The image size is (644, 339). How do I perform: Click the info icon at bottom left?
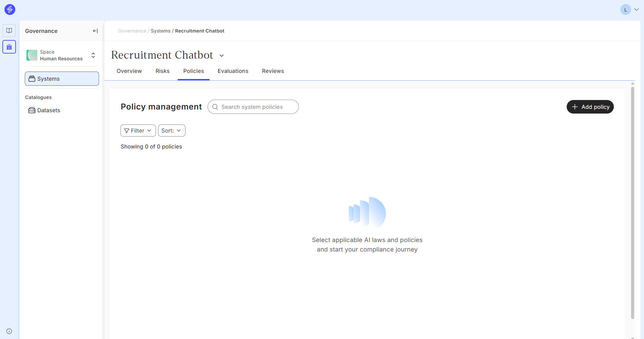coord(9,331)
